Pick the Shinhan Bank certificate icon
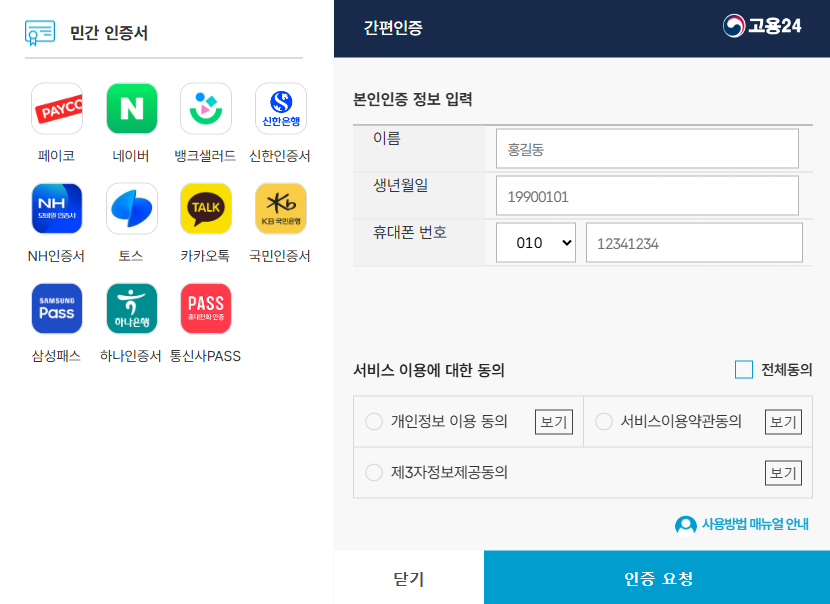 tap(281, 109)
